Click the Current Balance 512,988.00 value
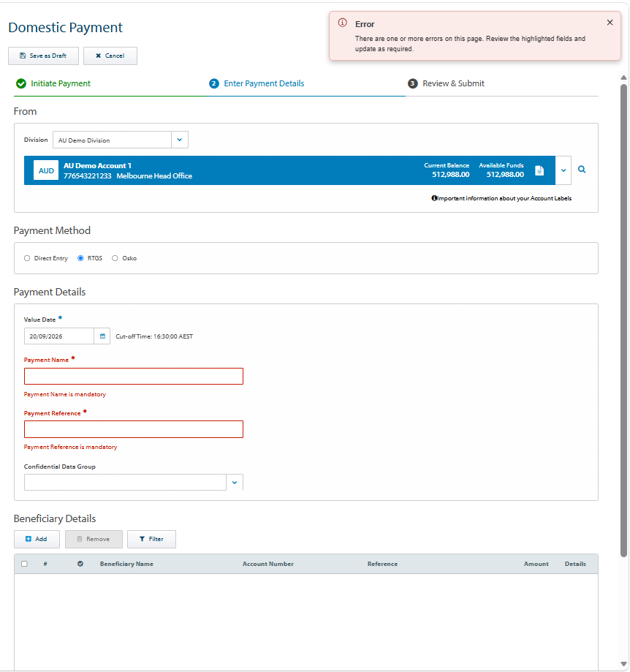The height and width of the screenshot is (672, 630). pos(450,175)
